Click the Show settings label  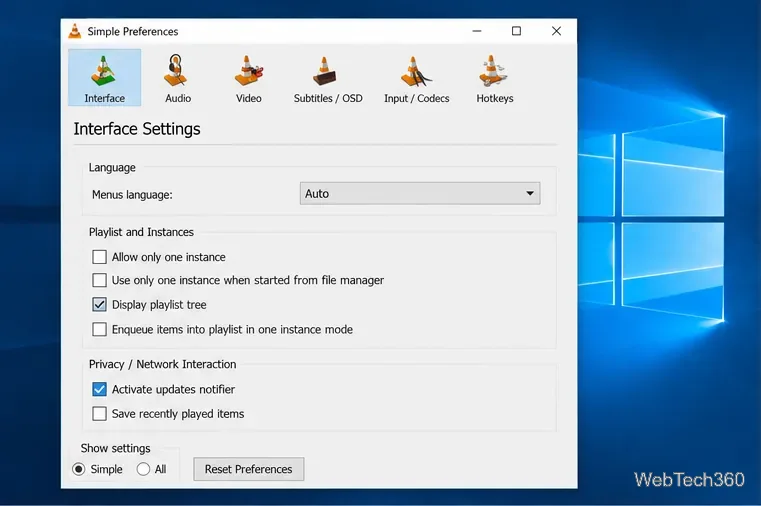116,448
